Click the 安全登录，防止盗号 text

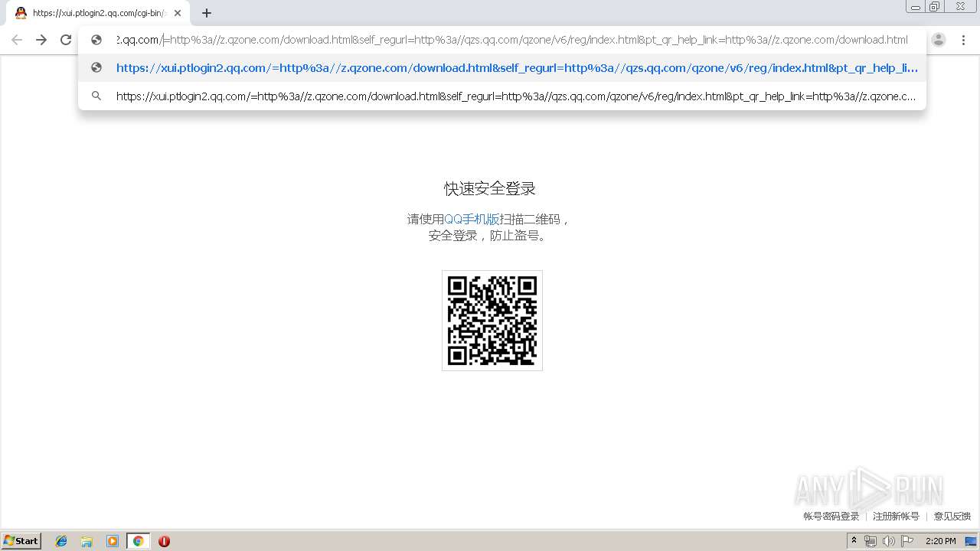tap(488, 236)
